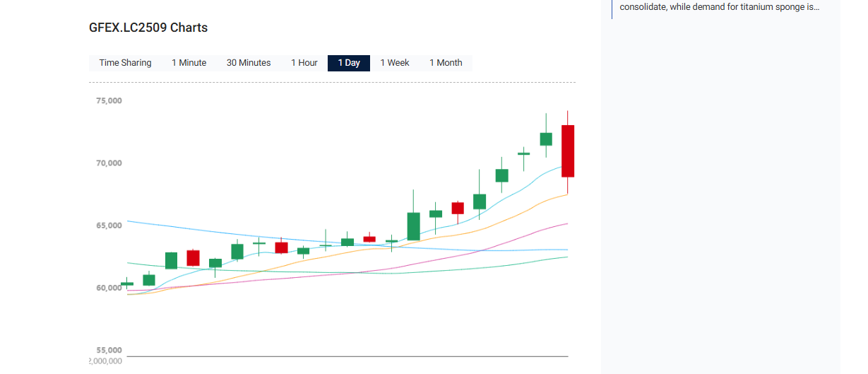
Task: Click the green candlestick just before the last red
Action: 546,139
